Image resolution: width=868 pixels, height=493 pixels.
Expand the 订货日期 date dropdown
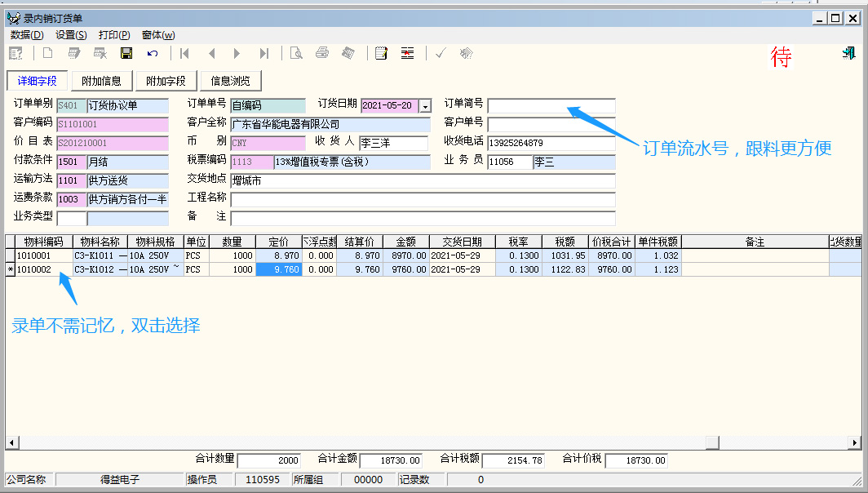425,106
